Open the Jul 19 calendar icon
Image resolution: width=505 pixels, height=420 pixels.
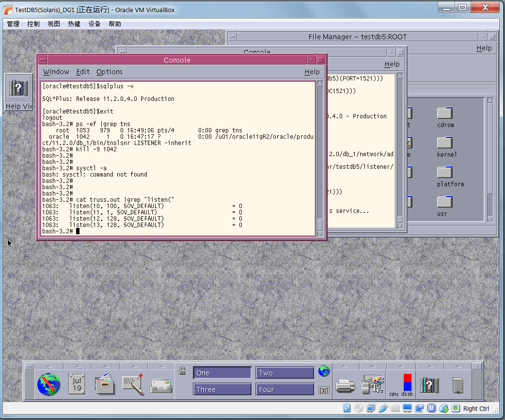[77, 384]
